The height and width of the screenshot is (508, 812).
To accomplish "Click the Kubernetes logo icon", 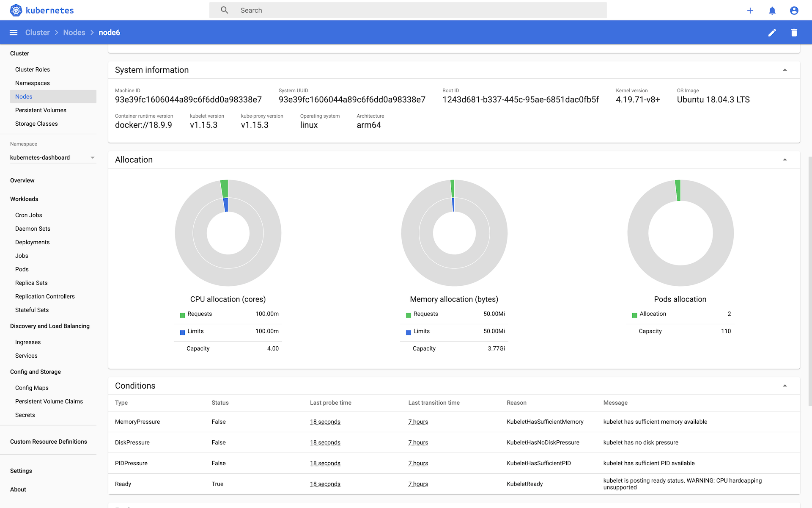I will (x=16, y=10).
